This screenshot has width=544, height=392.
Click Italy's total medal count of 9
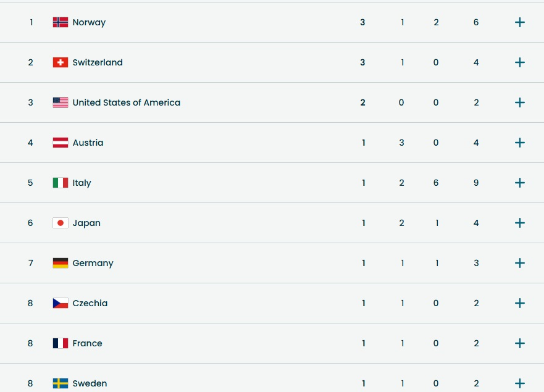(476, 183)
